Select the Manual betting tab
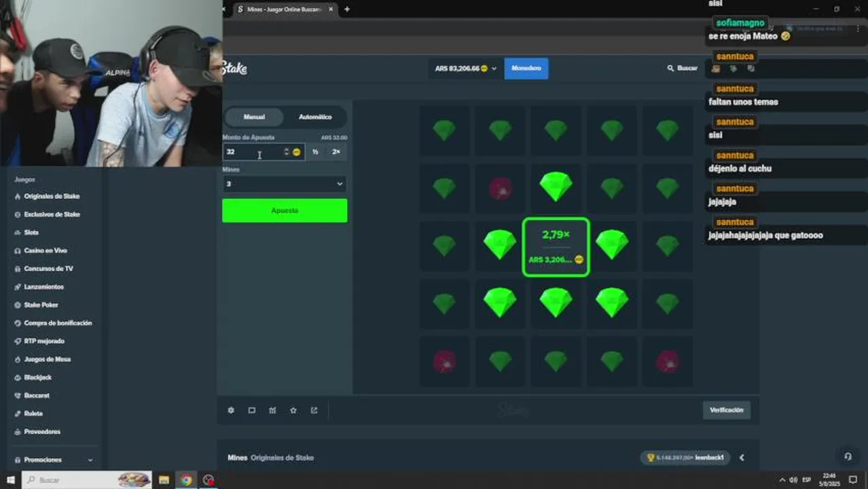 pyautogui.click(x=254, y=117)
